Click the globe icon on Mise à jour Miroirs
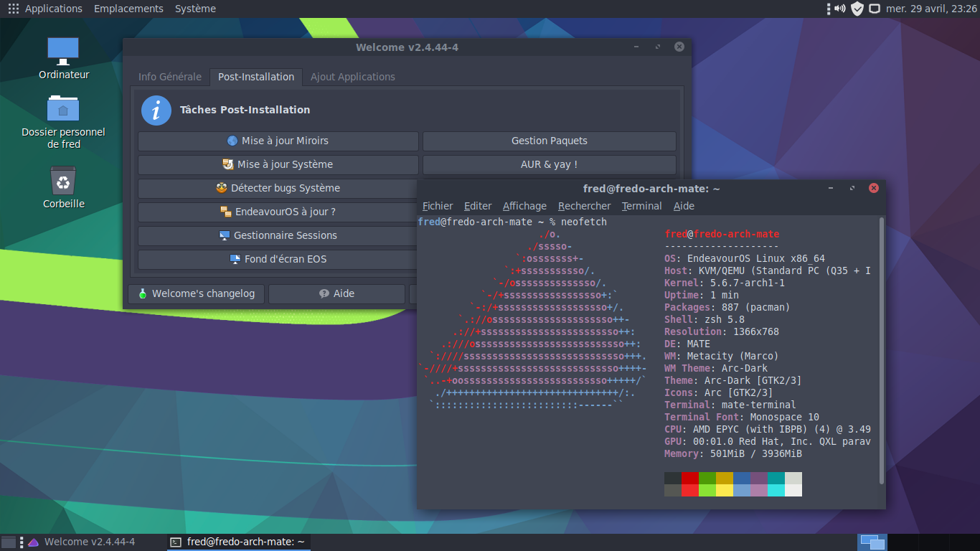The image size is (980, 551). [x=232, y=141]
